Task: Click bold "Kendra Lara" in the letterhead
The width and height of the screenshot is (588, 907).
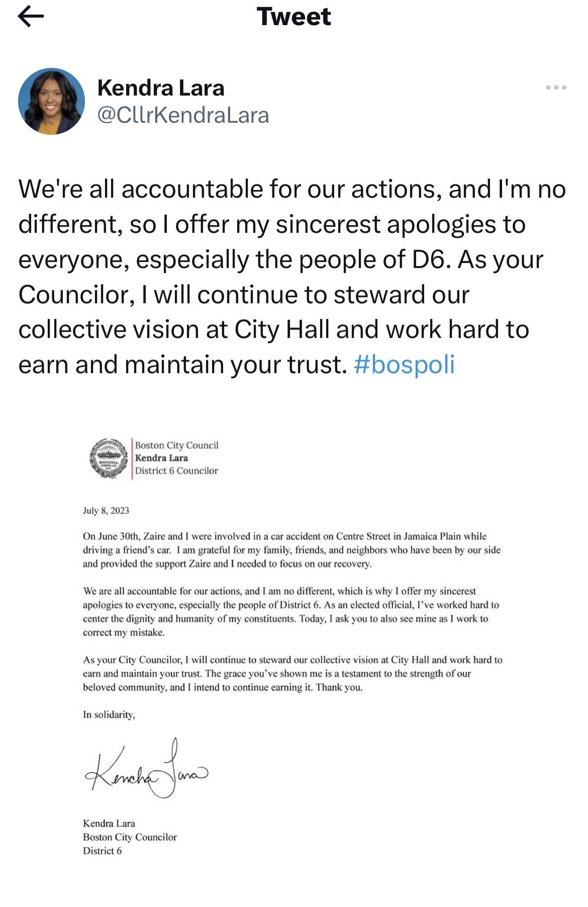Action: click(161, 458)
